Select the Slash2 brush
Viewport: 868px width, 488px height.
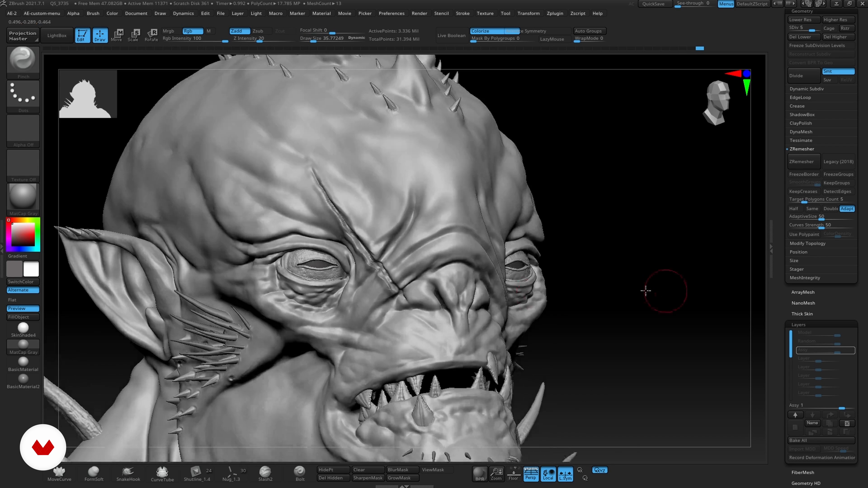click(265, 474)
